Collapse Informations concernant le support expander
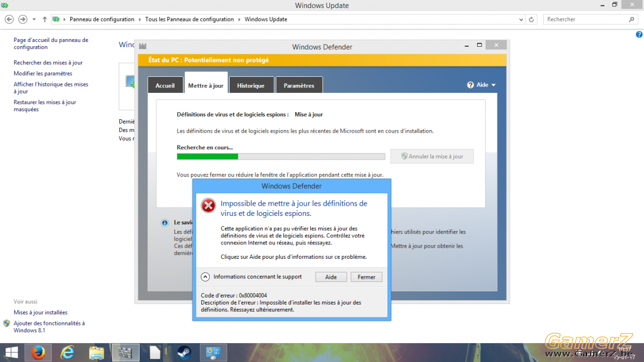Screen dimensions: 644x362 tap(205, 277)
